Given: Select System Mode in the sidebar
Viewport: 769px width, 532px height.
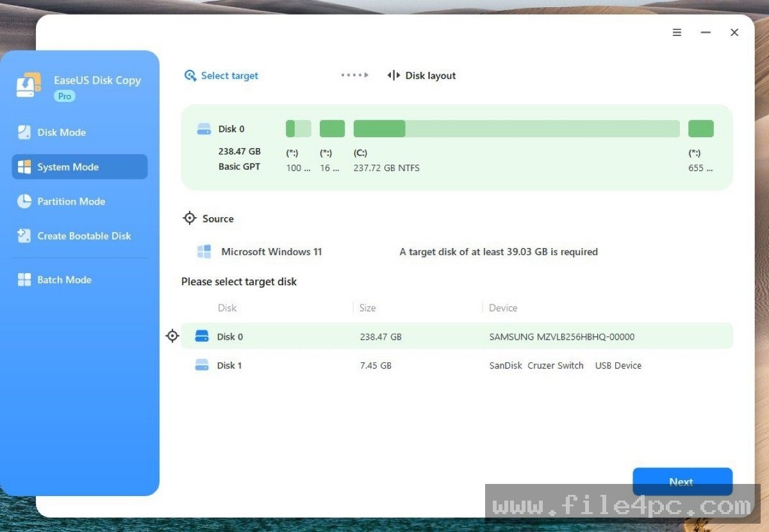Looking at the screenshot, I should [79, 167].
